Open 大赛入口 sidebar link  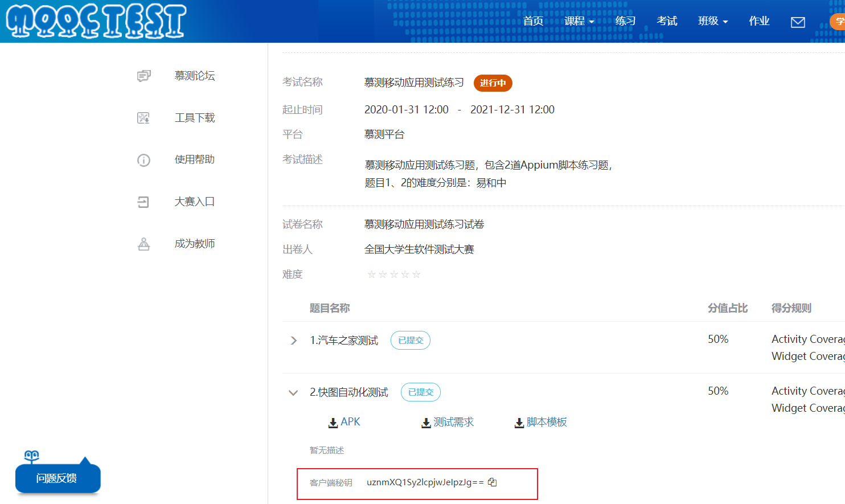(195, 202)
